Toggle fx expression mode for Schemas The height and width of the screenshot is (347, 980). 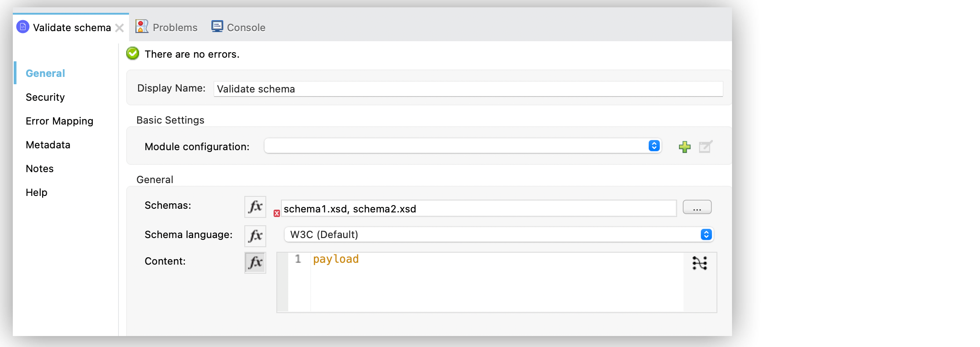[x=255, y=206]
